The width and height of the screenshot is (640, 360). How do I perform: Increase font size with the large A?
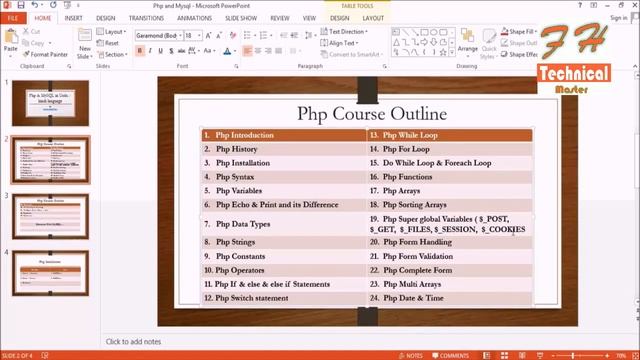coord(209,36)
